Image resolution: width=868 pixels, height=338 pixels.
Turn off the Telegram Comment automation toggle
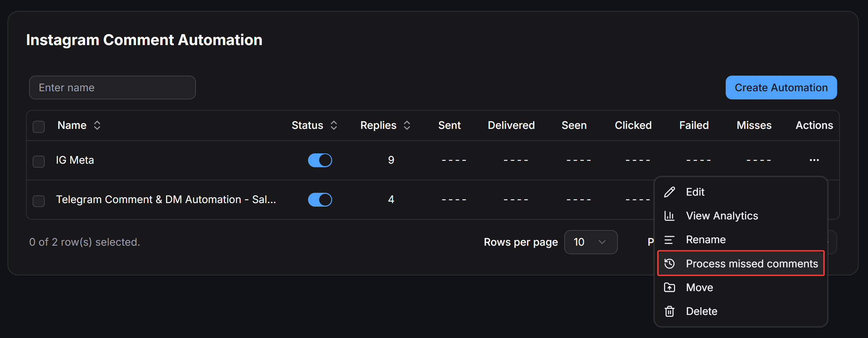[x=320, y=200]
